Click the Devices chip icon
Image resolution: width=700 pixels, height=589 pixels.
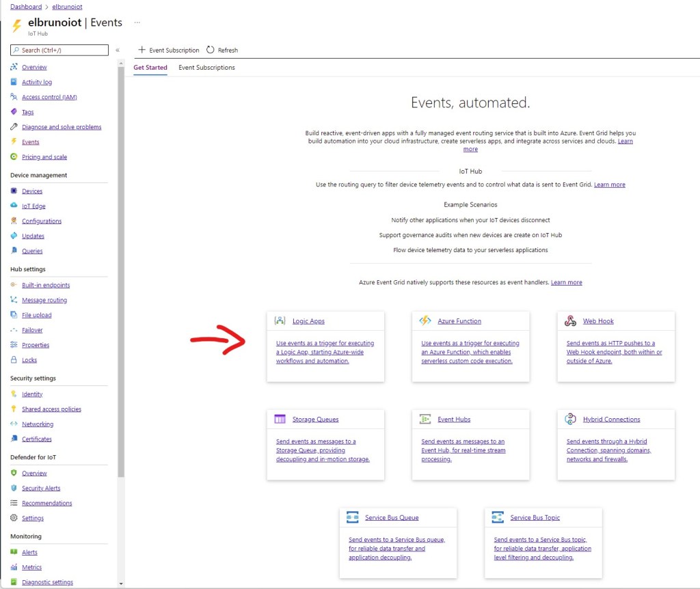coord(14,191)
